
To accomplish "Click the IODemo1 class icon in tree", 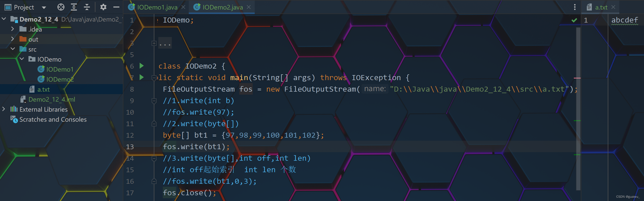I will pos(41,69).
